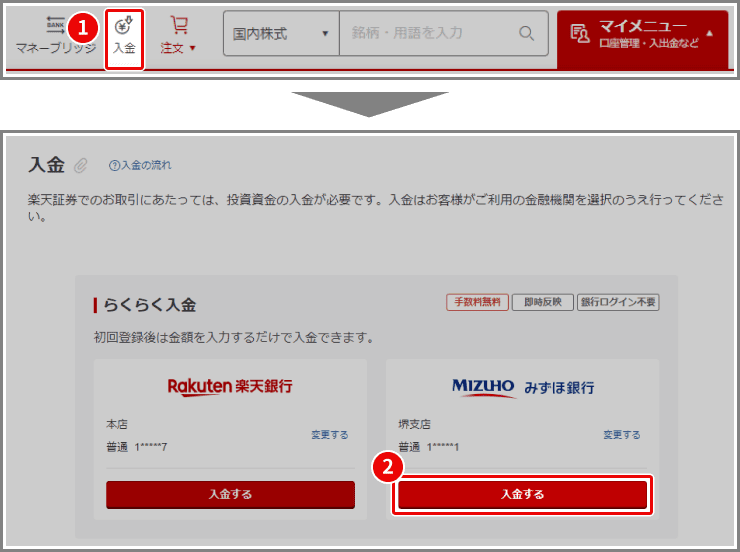Click 変更する for the 楽天銀行 account
Image resolution: width=740 pixels, height=552 pixels.
click(329, 435)
